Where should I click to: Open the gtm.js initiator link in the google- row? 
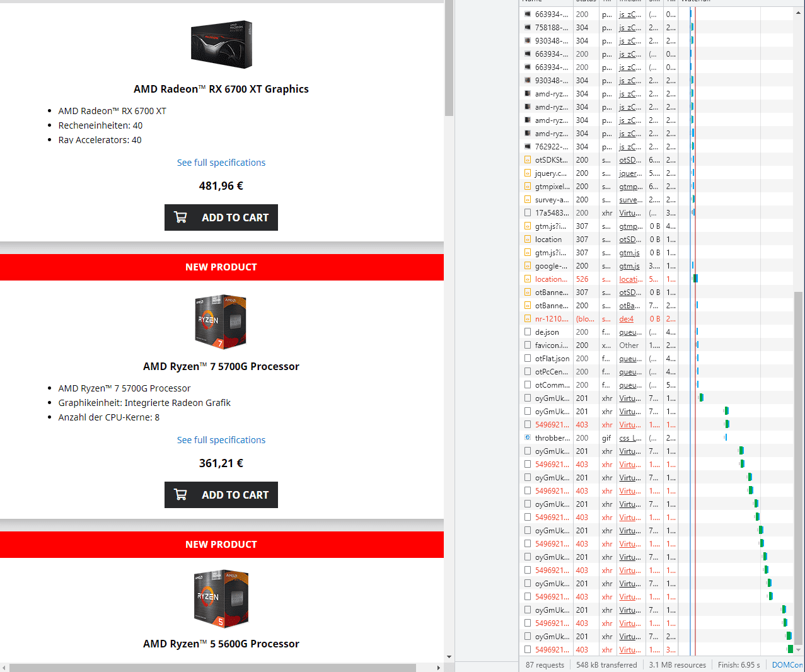click(x=629, y=266)
